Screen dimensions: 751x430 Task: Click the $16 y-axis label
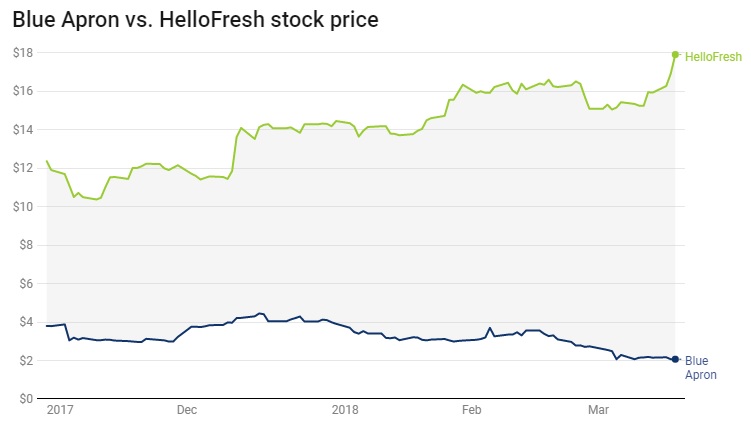(24, 91)
